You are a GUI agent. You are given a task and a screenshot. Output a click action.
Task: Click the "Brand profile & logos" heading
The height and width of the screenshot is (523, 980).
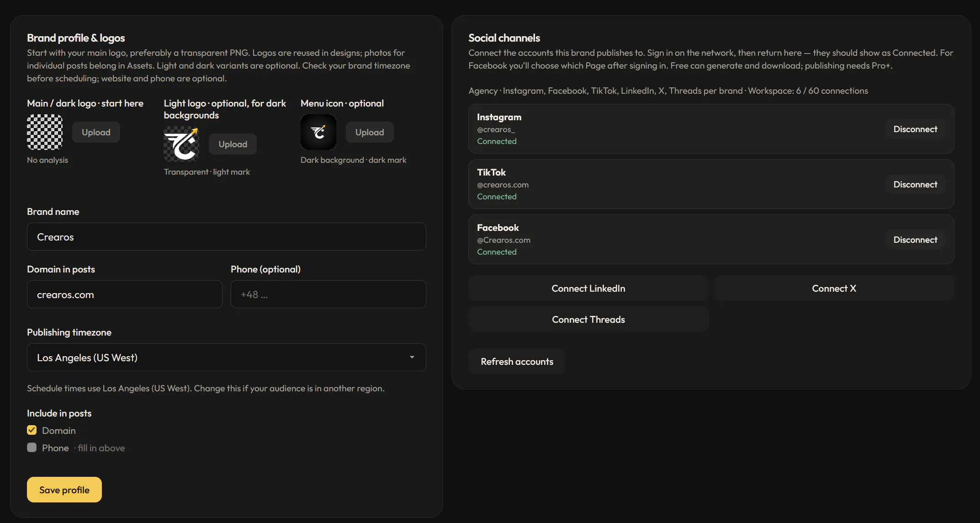76,38
